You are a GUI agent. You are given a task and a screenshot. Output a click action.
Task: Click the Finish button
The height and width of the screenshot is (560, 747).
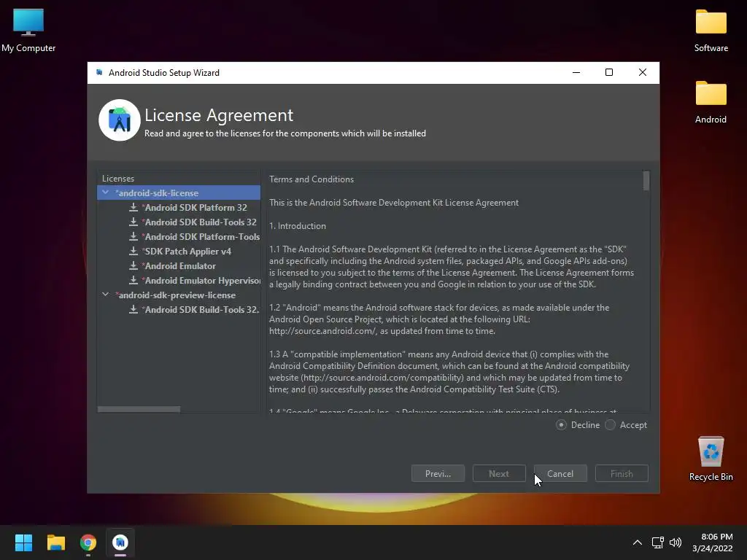[x=622, y=473]
